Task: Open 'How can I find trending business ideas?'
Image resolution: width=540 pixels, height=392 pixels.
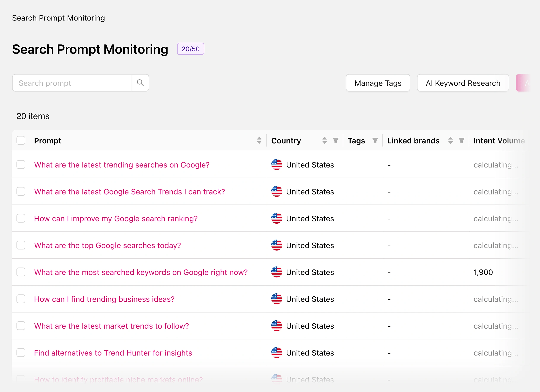Action: (x=104, y=299)
